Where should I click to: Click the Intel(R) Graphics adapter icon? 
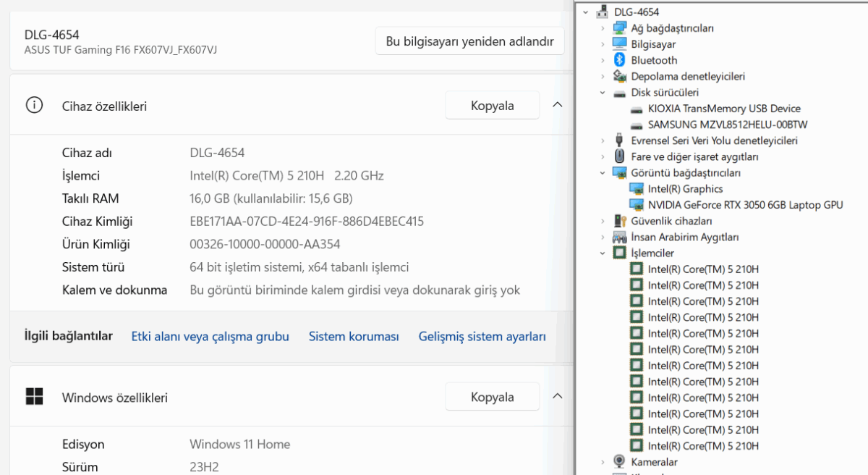pyautogui.click(x=637, y=189)
